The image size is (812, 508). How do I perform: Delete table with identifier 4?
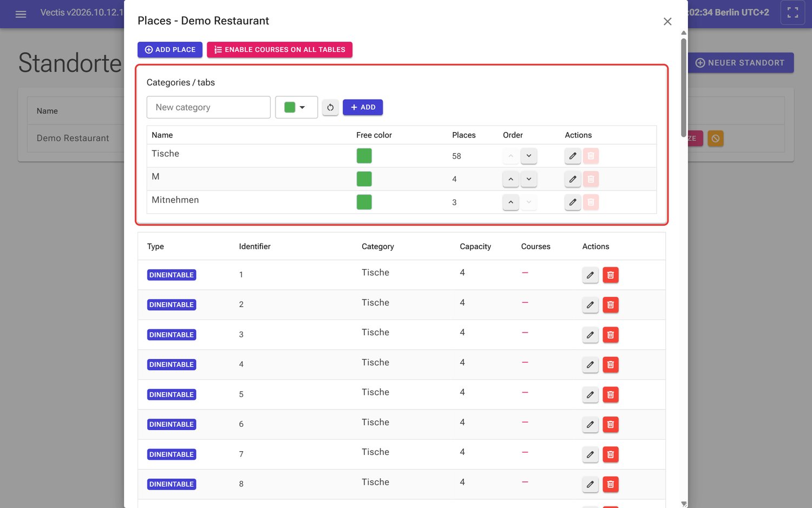coord(611,364)
